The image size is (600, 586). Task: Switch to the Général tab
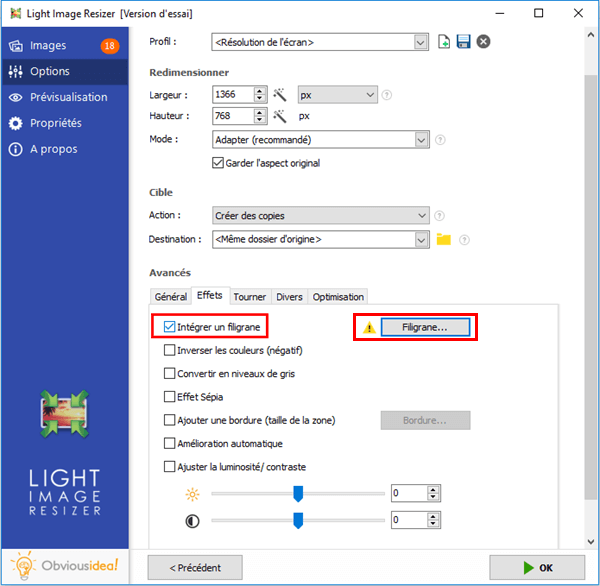170,297
